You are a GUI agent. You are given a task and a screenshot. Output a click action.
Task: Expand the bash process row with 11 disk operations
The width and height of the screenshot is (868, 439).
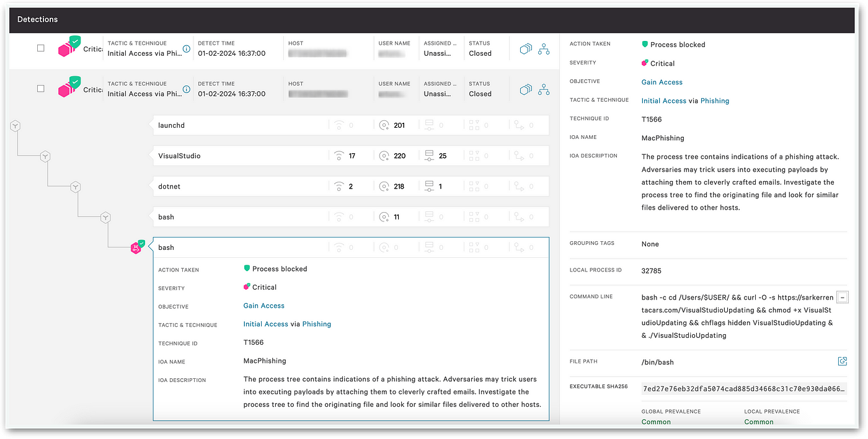(x=351, y=217)
